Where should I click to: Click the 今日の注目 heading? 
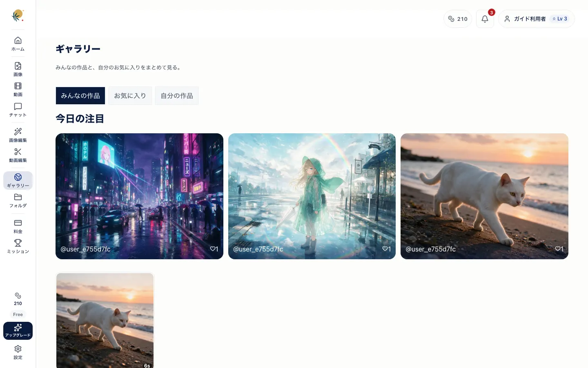(x=80, y=119)
